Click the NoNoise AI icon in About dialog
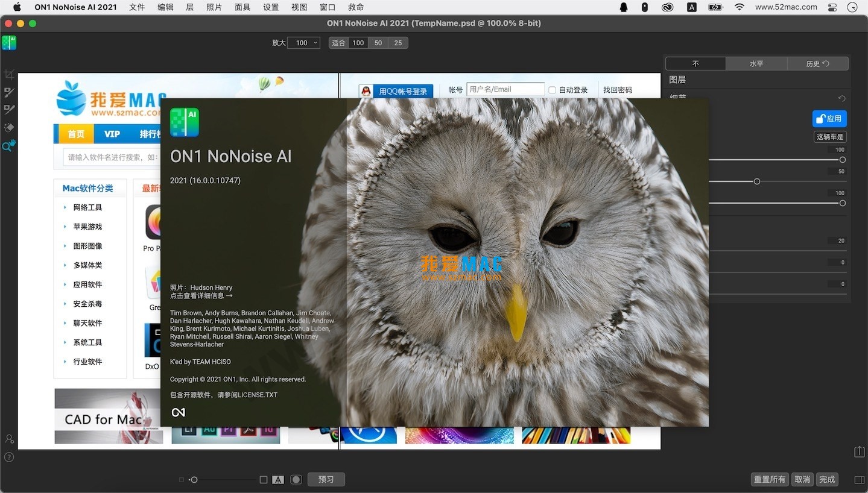 pyautogui.click(x=185, y=122)
